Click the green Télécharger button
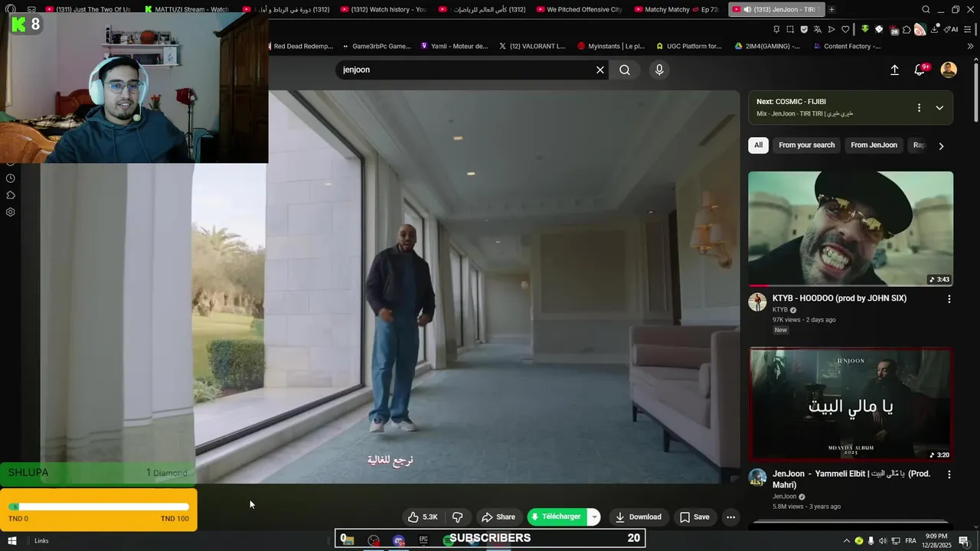The width and height of the screenshot is (980, 551). pos(557,517)
